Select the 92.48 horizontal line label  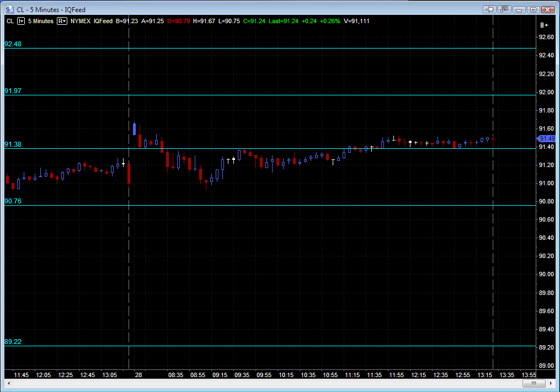pyautogui.click(x=13, y=44)
